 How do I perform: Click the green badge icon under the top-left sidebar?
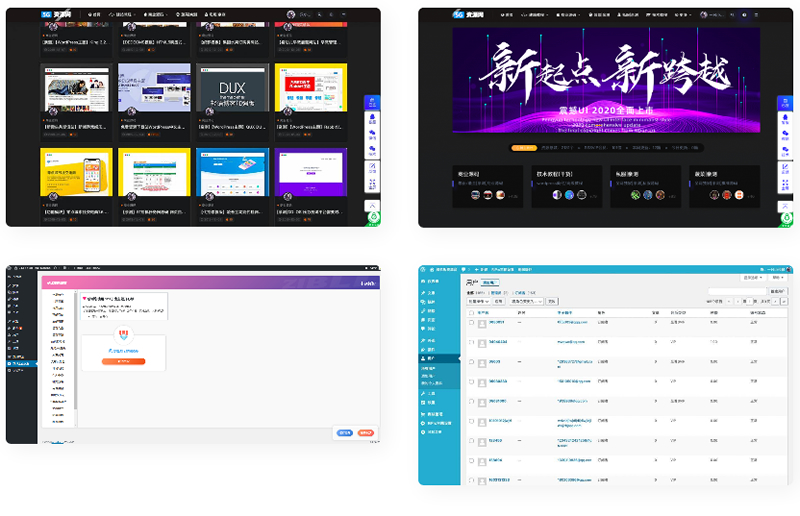pyautogui.click(x=372, y=216)
